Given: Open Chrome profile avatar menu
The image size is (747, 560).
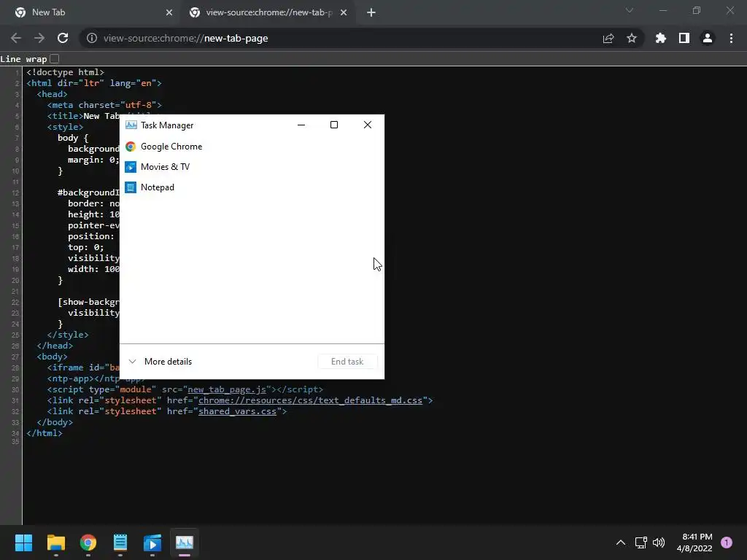Looking at the screenshot, I should pos(708,38).
